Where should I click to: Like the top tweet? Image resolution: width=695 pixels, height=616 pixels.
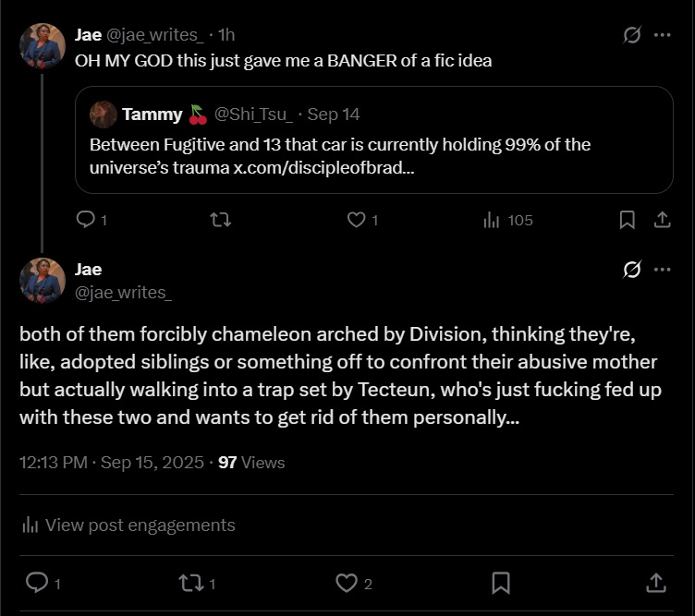356,220
